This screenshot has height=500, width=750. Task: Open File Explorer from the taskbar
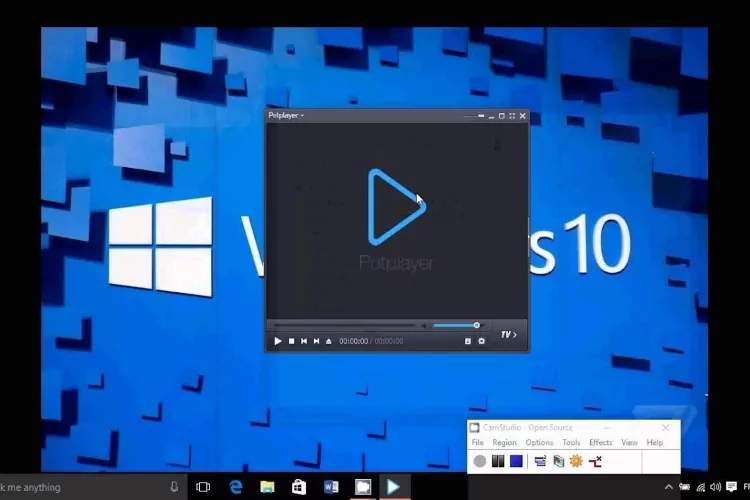tap(267, 487)
